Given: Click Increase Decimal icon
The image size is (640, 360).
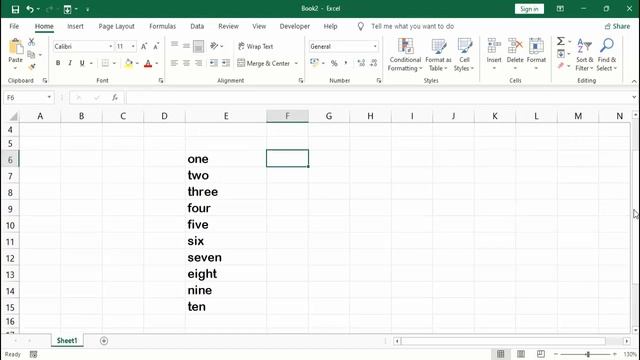Looking at the screenshot, I should [361, 63].
